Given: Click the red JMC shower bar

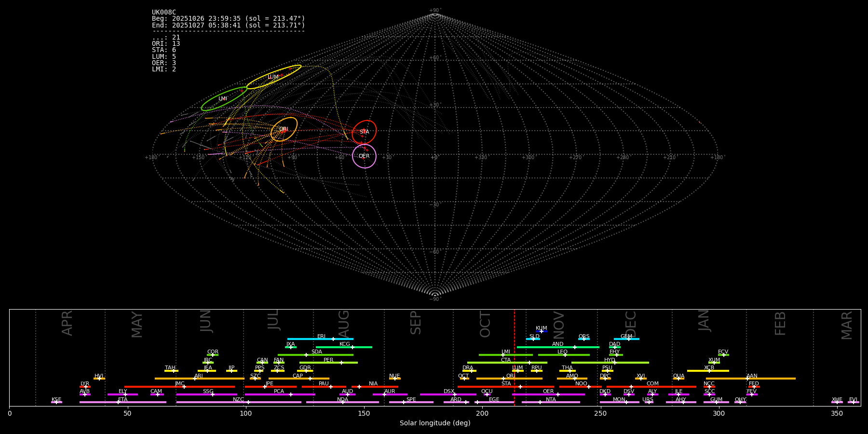Looking at the screenshot, I should 179,387.
